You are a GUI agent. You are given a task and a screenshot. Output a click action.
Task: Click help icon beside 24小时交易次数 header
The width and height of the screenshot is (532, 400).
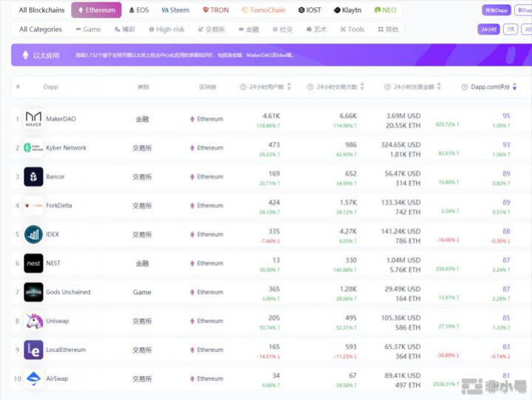click(x=310, y=87)
